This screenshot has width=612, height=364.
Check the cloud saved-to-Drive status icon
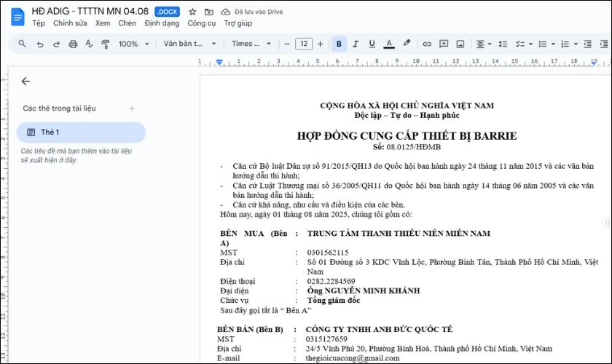click(x=226, y=12)
